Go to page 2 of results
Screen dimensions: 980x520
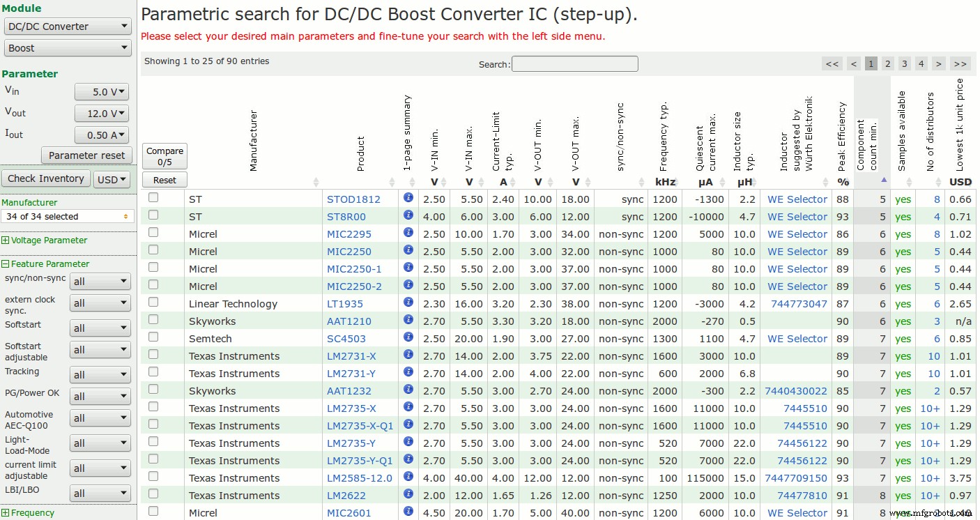(x=887, y=63)
